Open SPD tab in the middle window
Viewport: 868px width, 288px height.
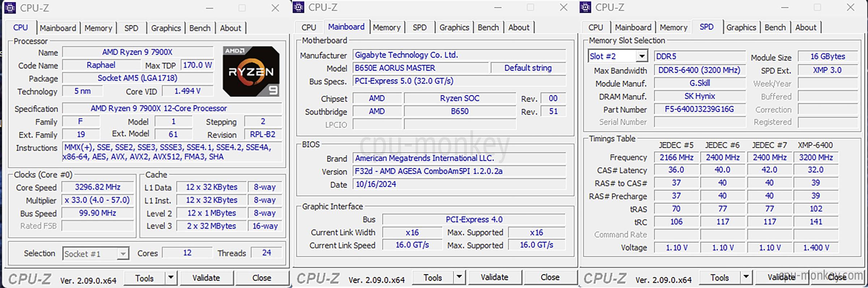(x=420, y=27)
